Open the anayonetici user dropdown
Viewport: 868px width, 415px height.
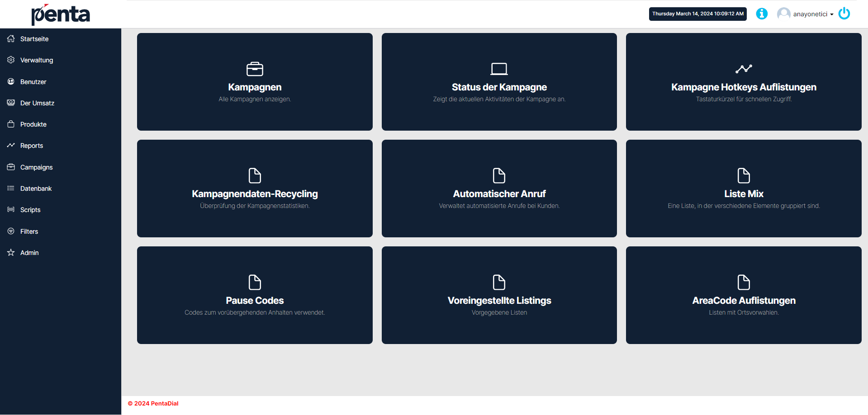pyautogui.click(x=813, y=14)
